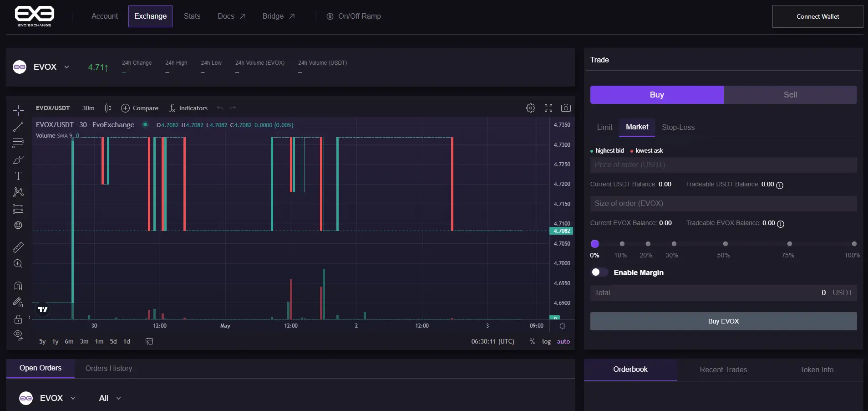The width and height of the screenshot is (868, 411).
Task: Switch to the Recent Trades tab
Action: [x=723, y=370]
